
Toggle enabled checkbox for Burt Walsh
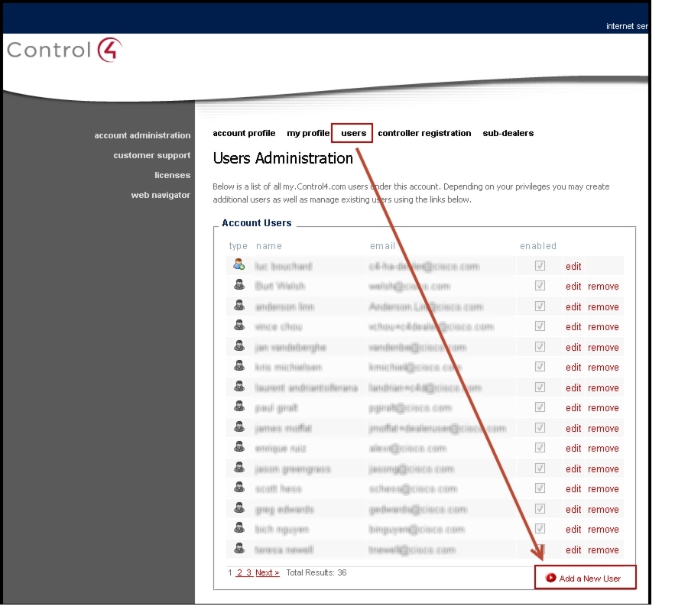[540, 286]
